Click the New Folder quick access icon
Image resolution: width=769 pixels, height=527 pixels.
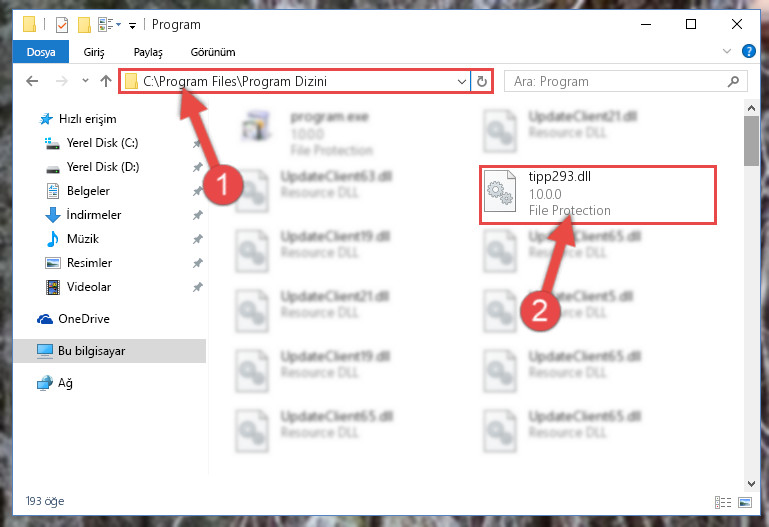(x=84, y=25)
